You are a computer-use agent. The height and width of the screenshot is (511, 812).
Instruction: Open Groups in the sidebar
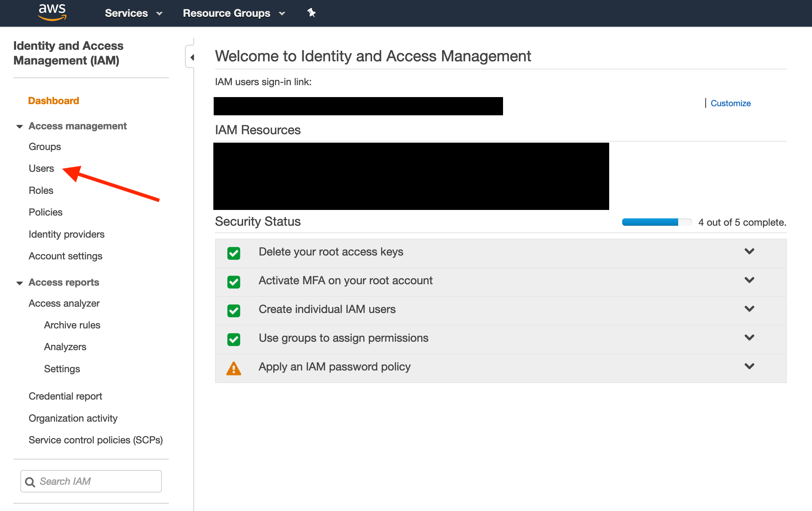(x=45, y=147)
